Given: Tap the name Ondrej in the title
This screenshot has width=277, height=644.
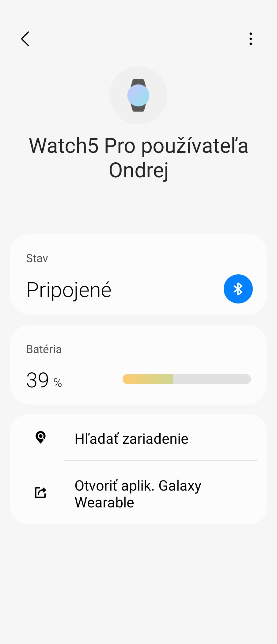Looking at the screenshot, I should (138, 170).
